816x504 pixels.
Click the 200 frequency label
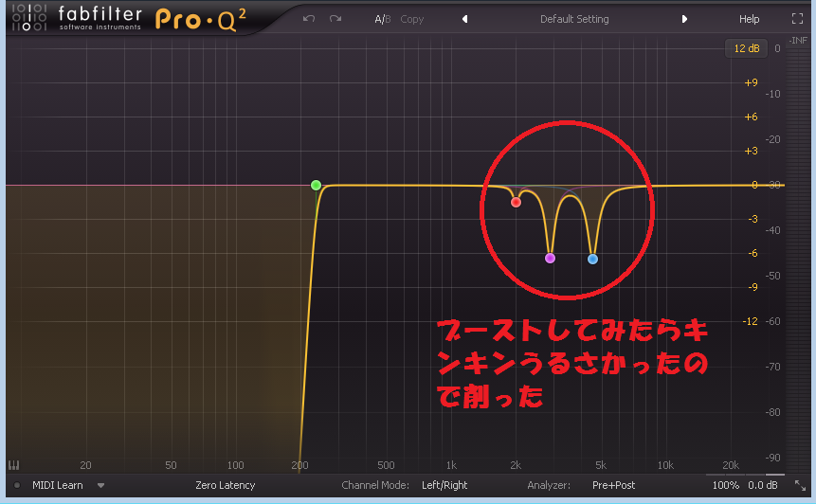click(x=299, y=465)
